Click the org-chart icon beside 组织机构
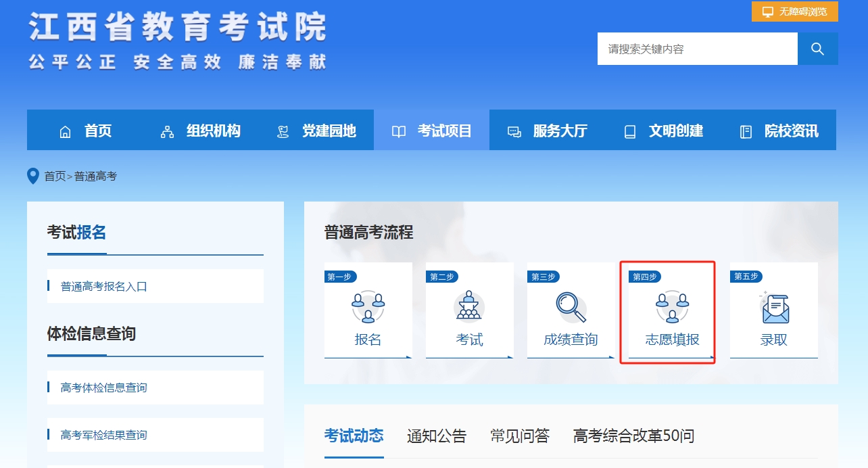 (167, 132)
